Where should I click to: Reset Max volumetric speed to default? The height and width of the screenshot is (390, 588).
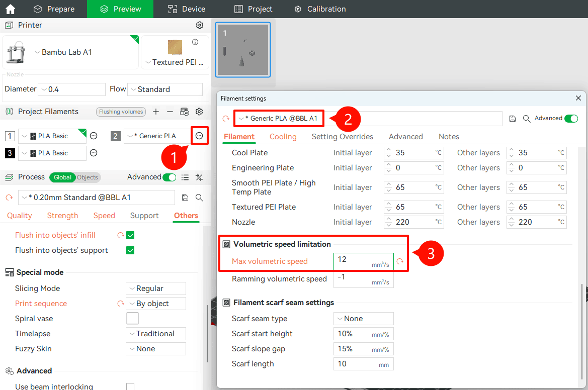click(x=400, y=261)
